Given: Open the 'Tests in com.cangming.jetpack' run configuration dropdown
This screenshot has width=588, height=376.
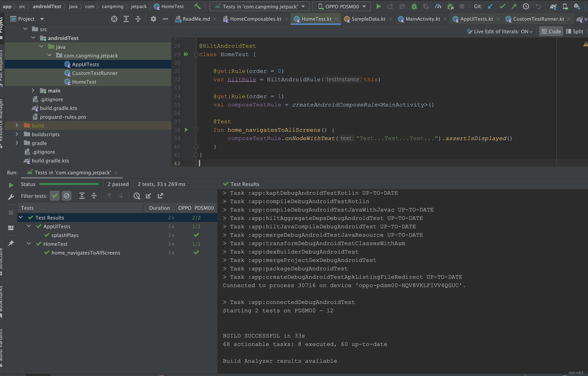Looking at the screenshot, I should pos(259,6).
